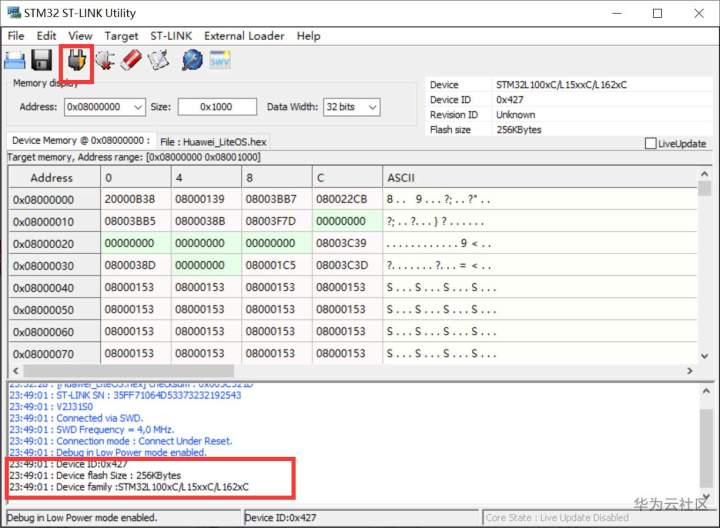Open the External Loader menu
The image size is (720, 528).
click(x=244, y=36)
